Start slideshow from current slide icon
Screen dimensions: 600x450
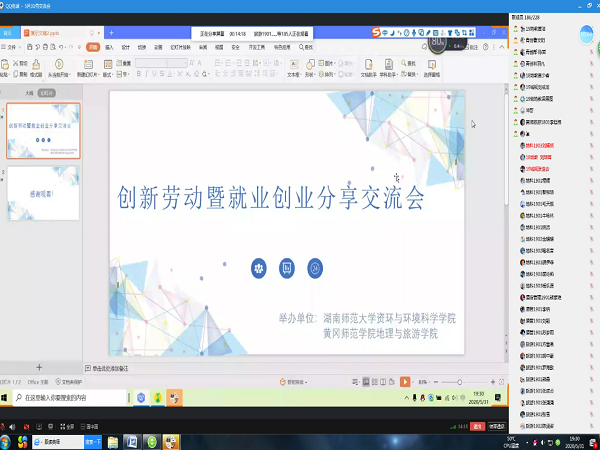point(59,64)
